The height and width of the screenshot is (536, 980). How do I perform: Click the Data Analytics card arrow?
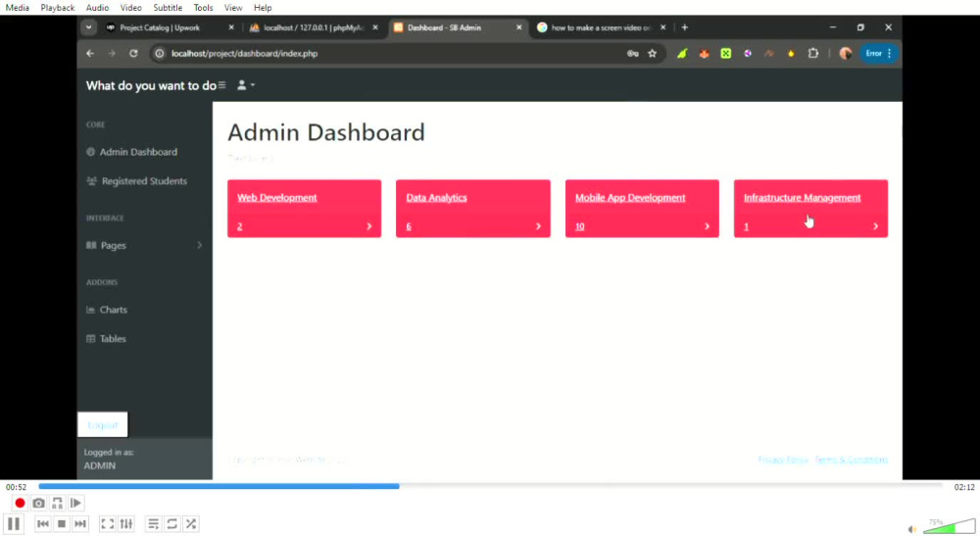tap(538, 226)
